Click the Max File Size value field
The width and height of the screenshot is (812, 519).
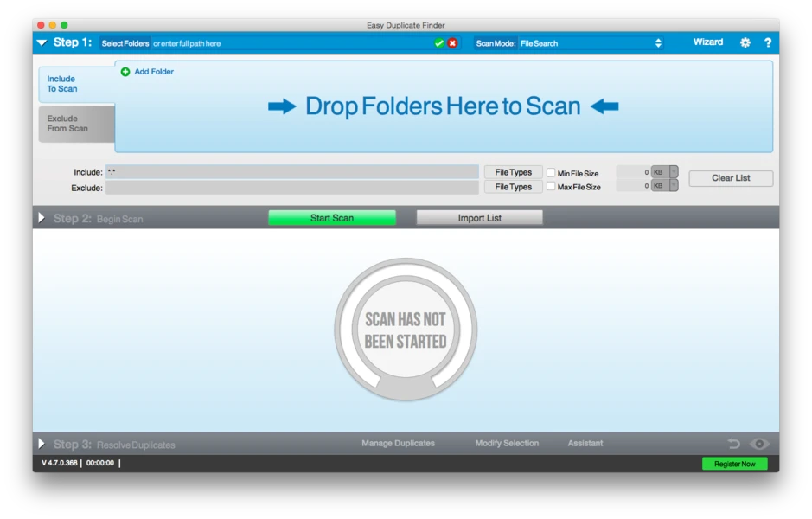click(633, 185)
